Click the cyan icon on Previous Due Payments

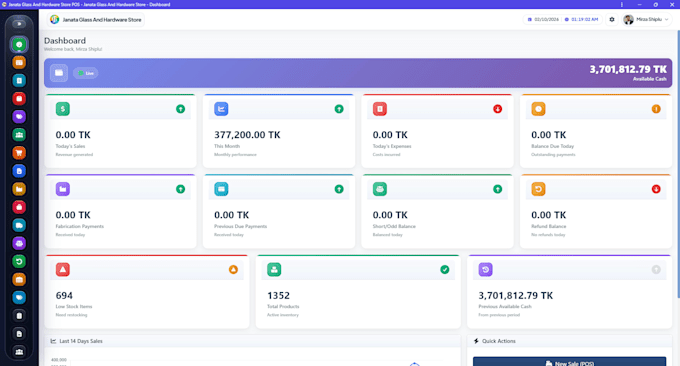(x=221, y=189)
